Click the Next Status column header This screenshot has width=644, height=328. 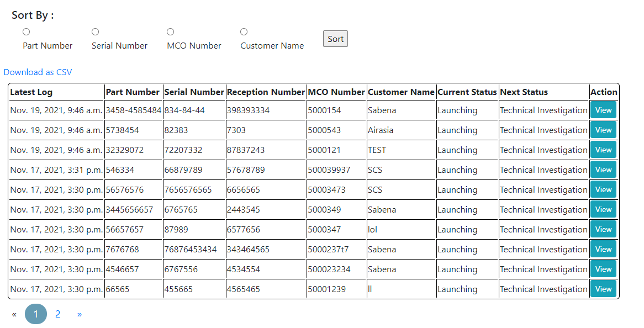pyautogui.click(x=544, y=92)
